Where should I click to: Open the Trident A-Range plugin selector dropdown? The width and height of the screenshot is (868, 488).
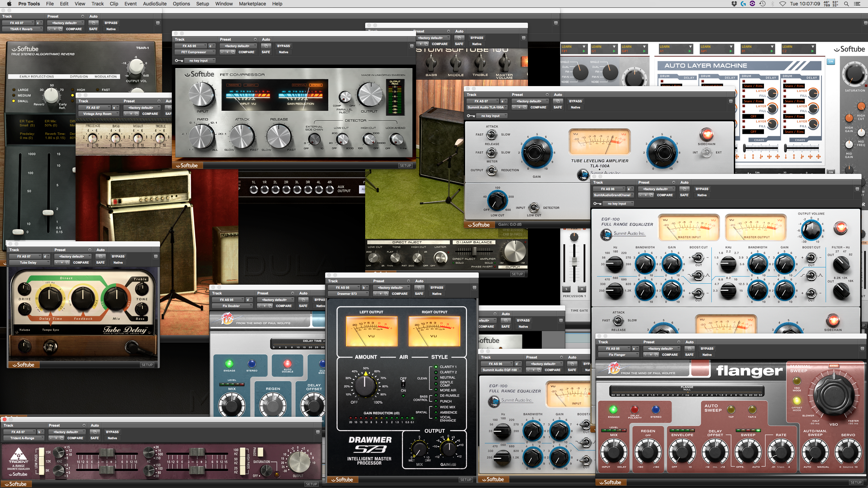tap(23, 438)
